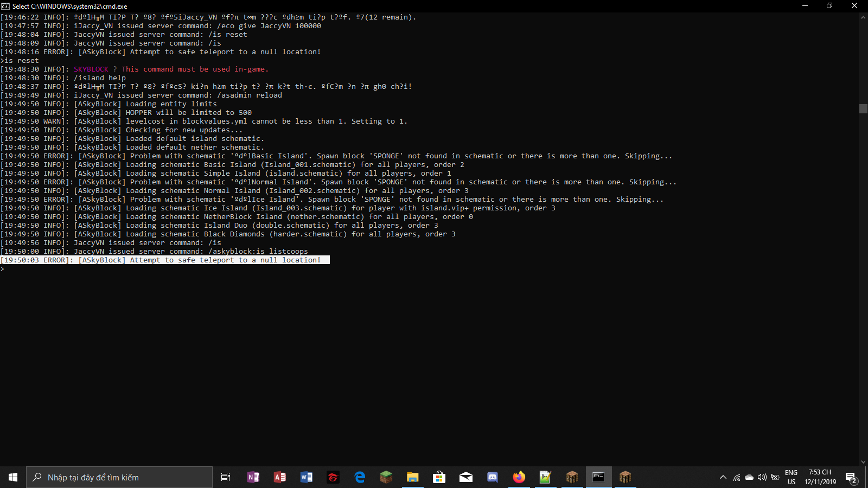
Task: Open the network Wi-Fi tray icon
Action: click(736, 477)
